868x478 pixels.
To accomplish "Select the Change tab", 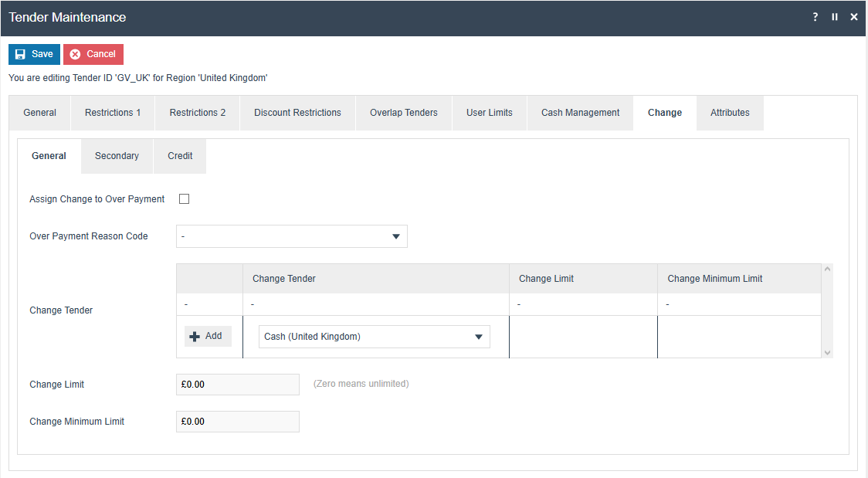I will pos(665,113).
